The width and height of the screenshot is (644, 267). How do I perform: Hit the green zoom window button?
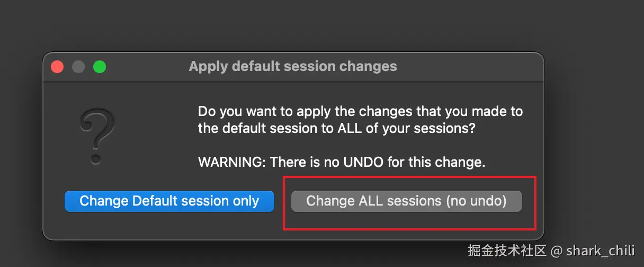tap(100, 67)
